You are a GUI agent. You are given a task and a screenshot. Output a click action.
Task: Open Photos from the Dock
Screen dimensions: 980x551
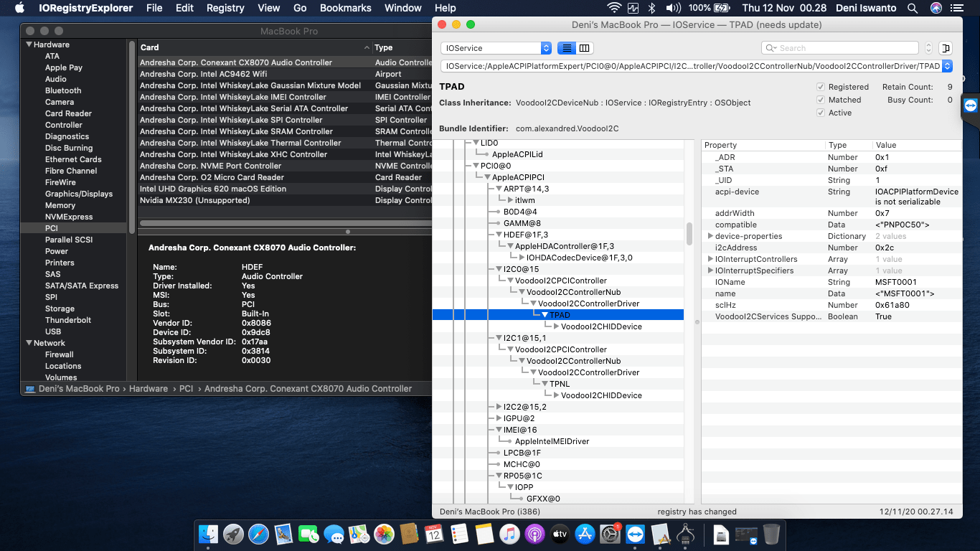[384, 534]
